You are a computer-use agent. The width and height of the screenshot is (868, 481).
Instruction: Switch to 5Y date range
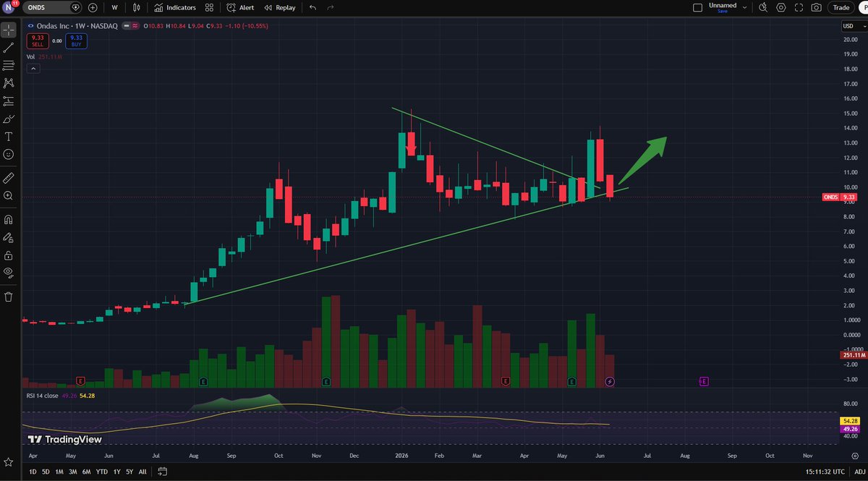[x=129, y=472]
